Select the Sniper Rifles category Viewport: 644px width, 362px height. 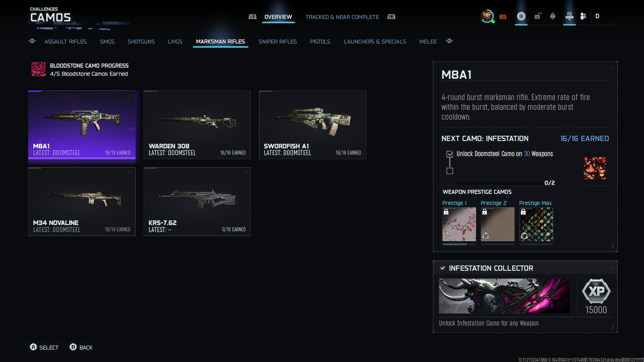[x=278, y=42]
